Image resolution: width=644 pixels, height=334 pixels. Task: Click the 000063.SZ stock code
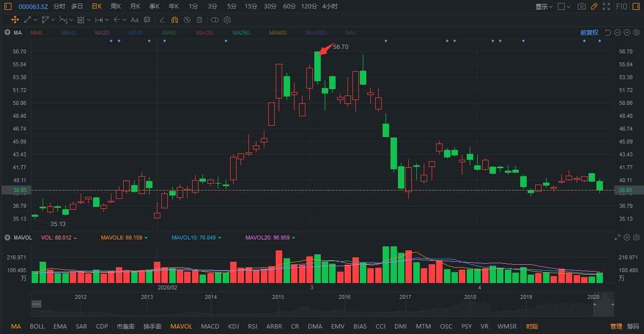[33, 6]
